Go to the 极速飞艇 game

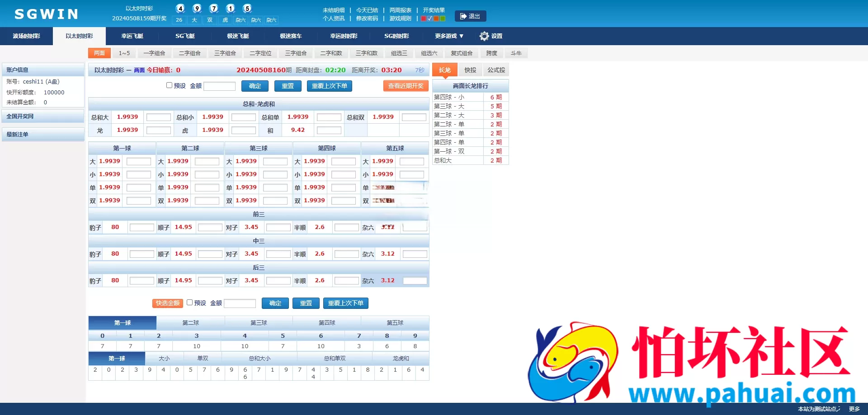coord(238,36)
